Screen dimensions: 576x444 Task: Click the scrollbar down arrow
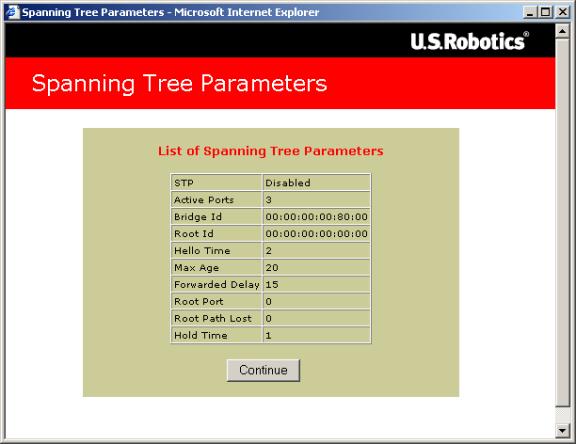coord(562,430)
